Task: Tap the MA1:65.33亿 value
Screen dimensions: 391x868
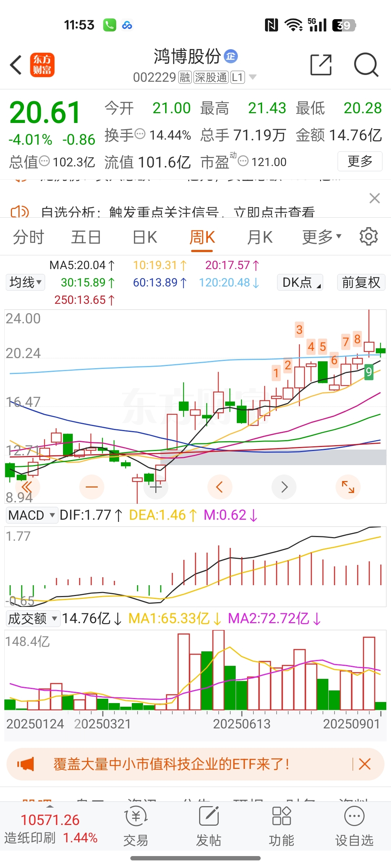Action: [175, 618]
